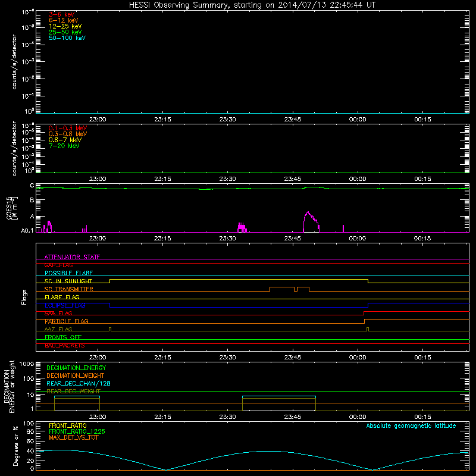The width and height of the screenshot is (476, 476).
Task: Click the 23:00 tick label under top keV panel
Action: 98,120
